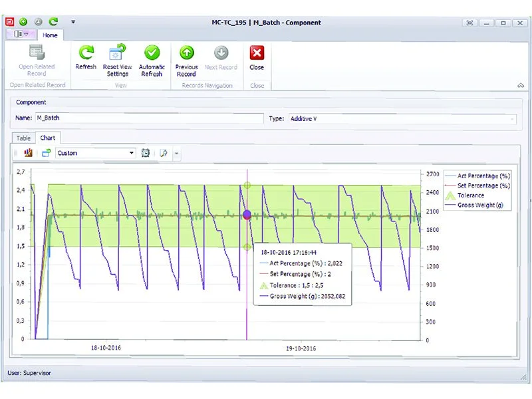
Task: Open the Custom range dropdown
Action: 96,153
